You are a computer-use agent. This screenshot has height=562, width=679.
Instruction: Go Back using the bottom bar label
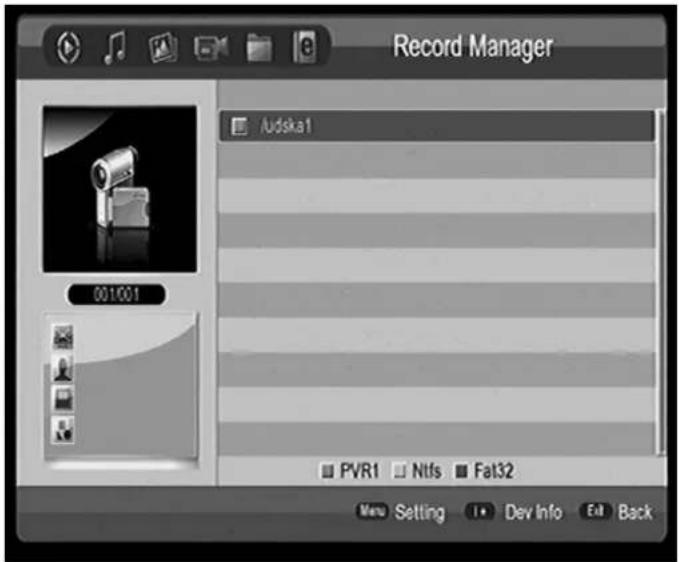[x=635, y=512]
